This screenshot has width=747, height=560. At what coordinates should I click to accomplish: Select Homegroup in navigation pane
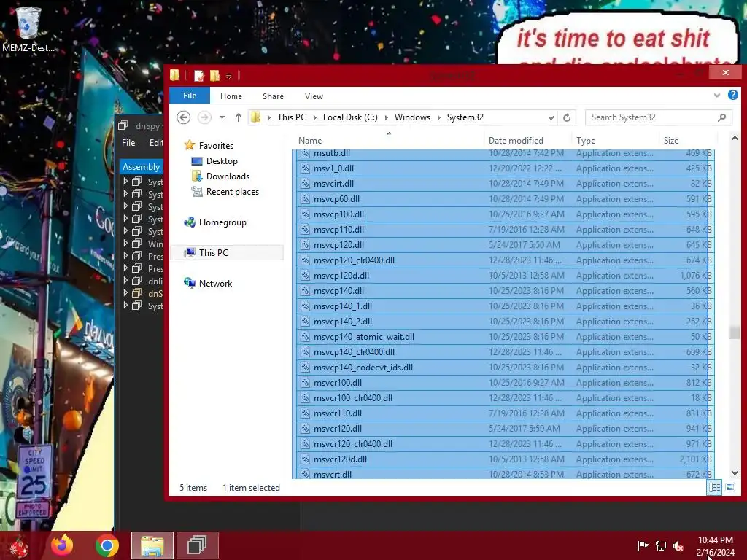coord(222,222)
